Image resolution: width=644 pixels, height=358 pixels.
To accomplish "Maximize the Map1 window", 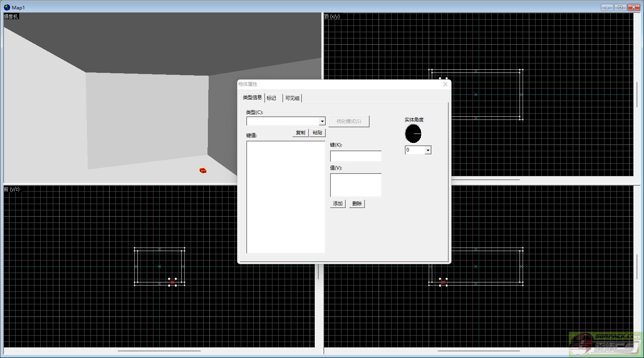I will [620, 7].
